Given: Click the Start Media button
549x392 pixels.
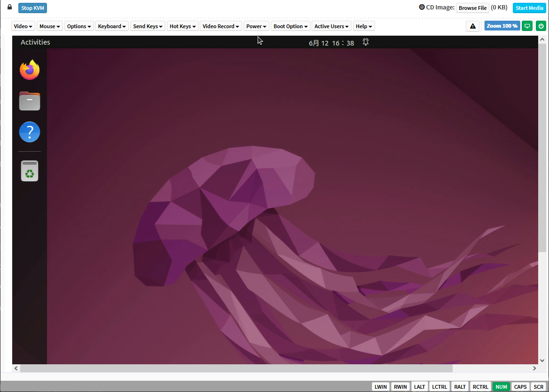Looking at the screenshot, I should coord(529,8).
